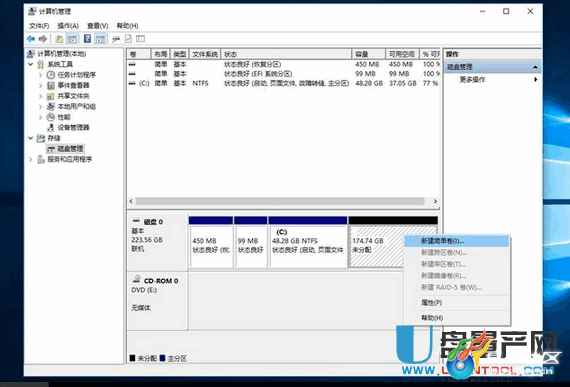This screenshot has width=570, height=387.
Task: Open the 帮助(H) menu
Action: coord(127,26)
